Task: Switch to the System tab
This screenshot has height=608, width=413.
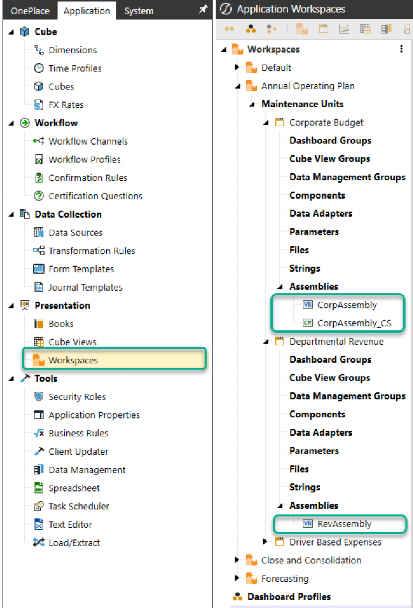Action: point(139,11)
